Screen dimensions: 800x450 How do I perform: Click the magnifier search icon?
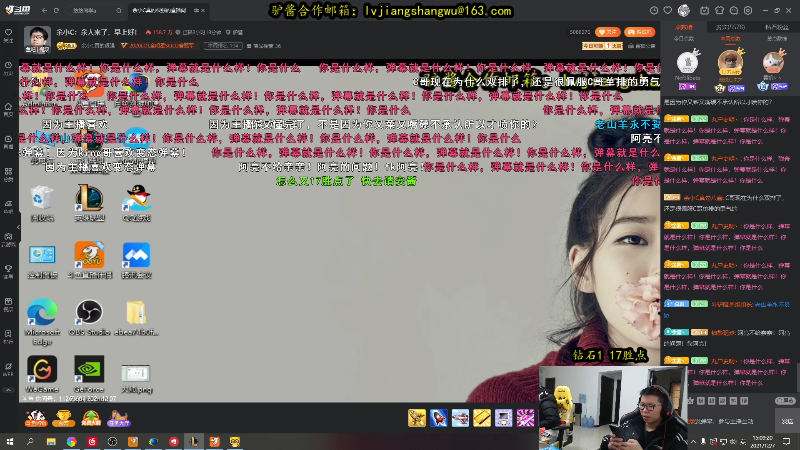coord(119,10)
